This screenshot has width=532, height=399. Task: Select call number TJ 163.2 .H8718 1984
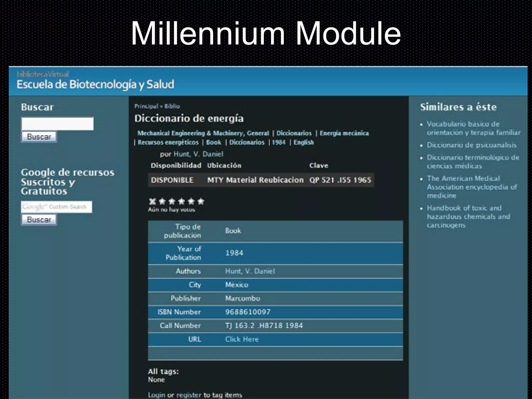(264, 325)
